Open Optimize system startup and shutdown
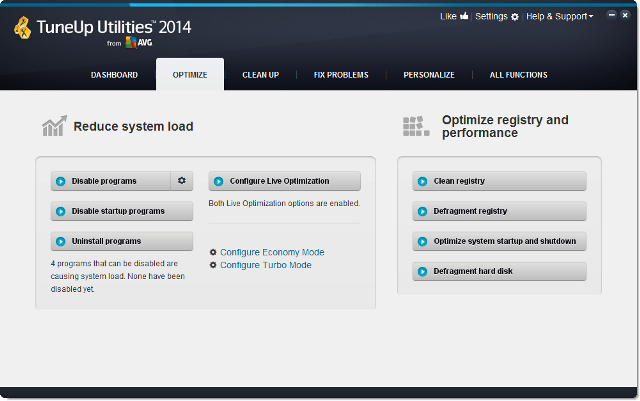This screenshot has height=401, width=640. pos(499,241)
